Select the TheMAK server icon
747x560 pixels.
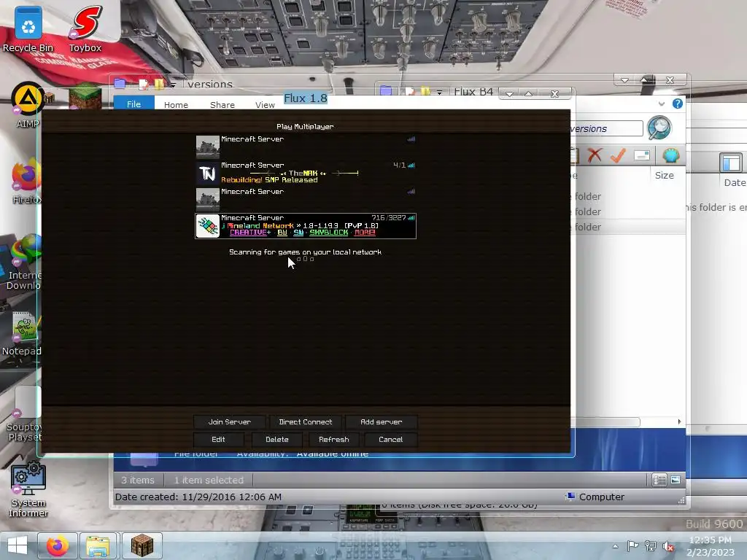pyautogui.click(x=208, y=174)
